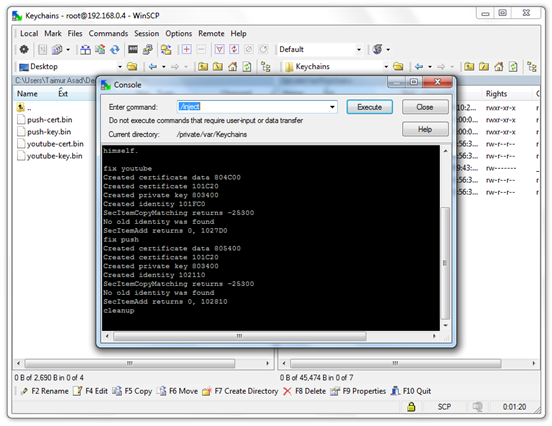Click F5 Copy button
Screen dimensions: 552x426
pos(132,391)
